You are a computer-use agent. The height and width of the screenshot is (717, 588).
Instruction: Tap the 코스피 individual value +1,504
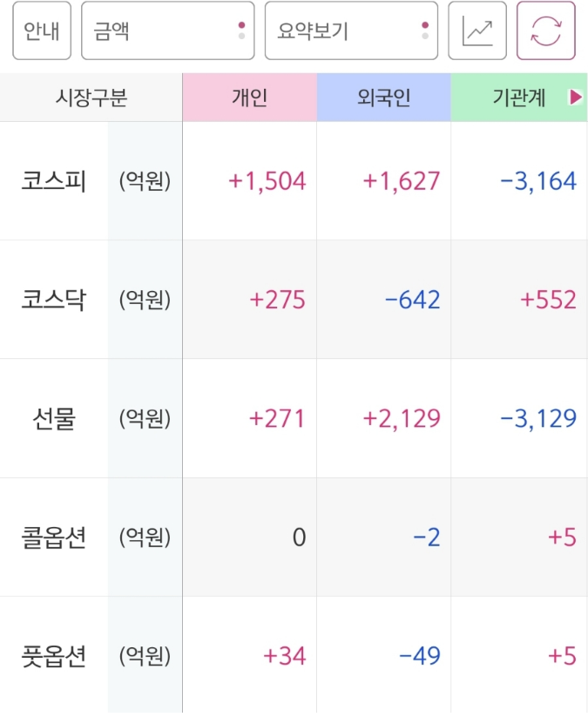[267, 181]
